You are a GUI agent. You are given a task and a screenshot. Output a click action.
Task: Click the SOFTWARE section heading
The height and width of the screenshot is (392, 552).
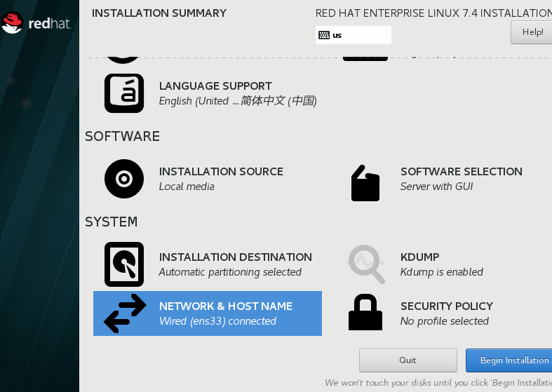[x=123, y=136]
